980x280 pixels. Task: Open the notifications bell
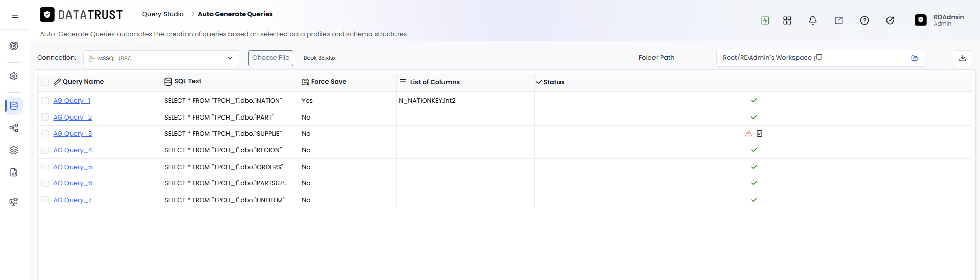click(813, 20)
